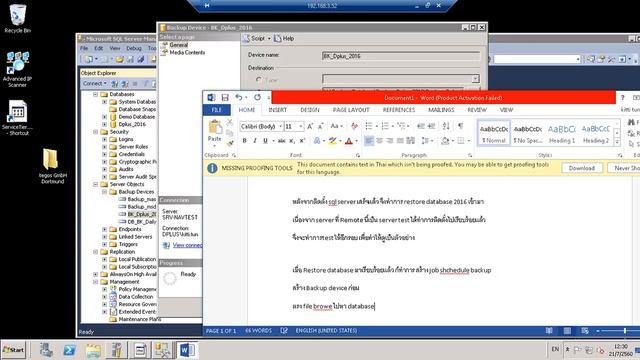Screen dimensions: 640x360
Task: Collapse the Databases node in Object Explorer
Action: tap(96, 94)
